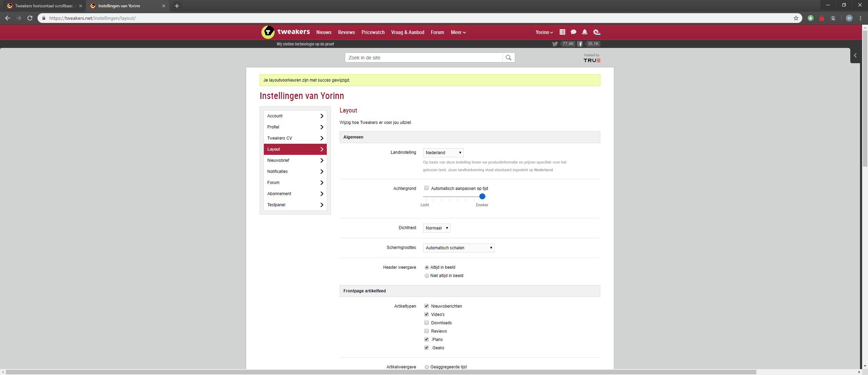Open the notifications bell icon
This screenshot has height=375, width=868.
point(584,32)
